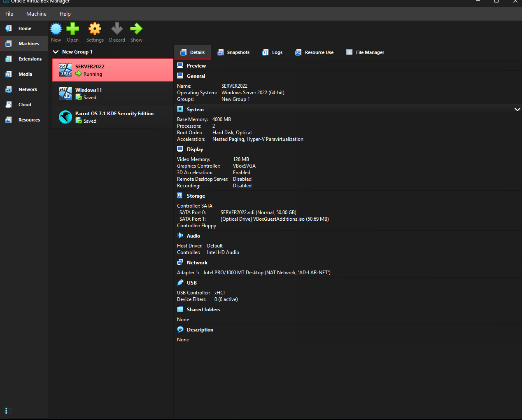Open System settings via heading
The height and width of the screenshot is (420, 522).
point(195,110)
